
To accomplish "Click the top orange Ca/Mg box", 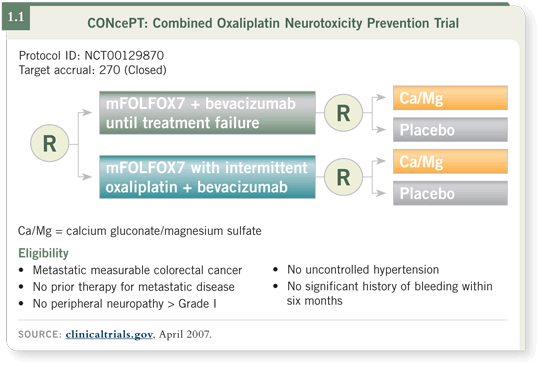I will [x=450, y=98].
